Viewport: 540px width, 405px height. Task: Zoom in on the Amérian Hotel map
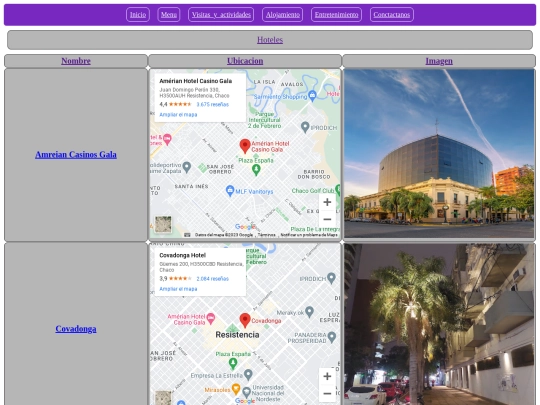coord(327,202)
